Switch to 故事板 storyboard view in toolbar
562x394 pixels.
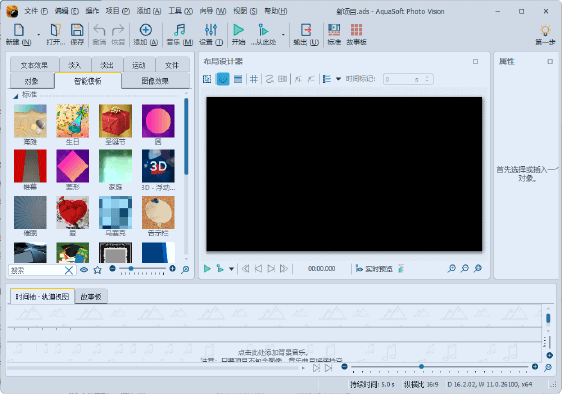(x=356, y=34)
